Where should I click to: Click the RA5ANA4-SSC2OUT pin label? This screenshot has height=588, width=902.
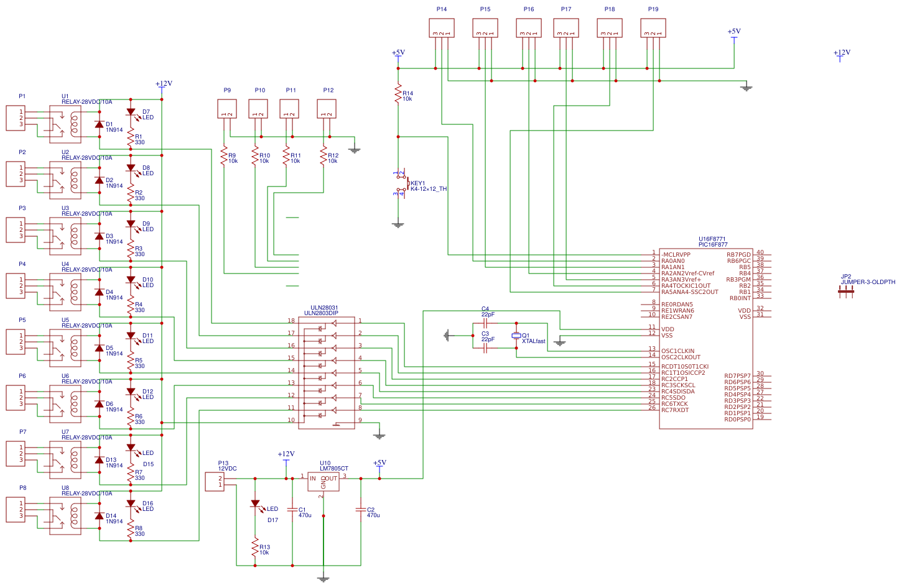(690, 292)
